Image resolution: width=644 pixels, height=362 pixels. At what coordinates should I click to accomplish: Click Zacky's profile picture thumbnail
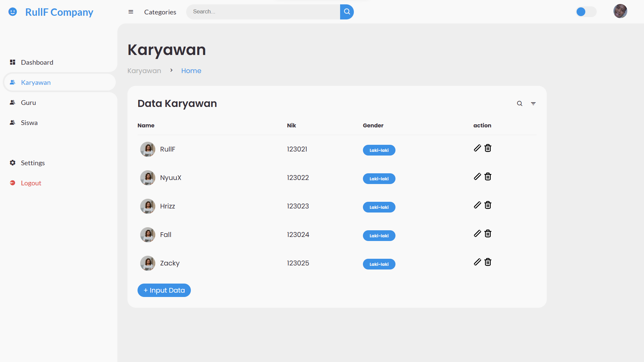pyautogui.click(x=148, y=263)
